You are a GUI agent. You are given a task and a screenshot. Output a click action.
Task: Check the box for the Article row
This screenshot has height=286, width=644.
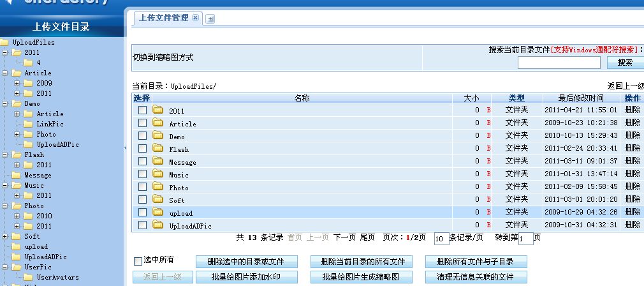pos(143,123)
